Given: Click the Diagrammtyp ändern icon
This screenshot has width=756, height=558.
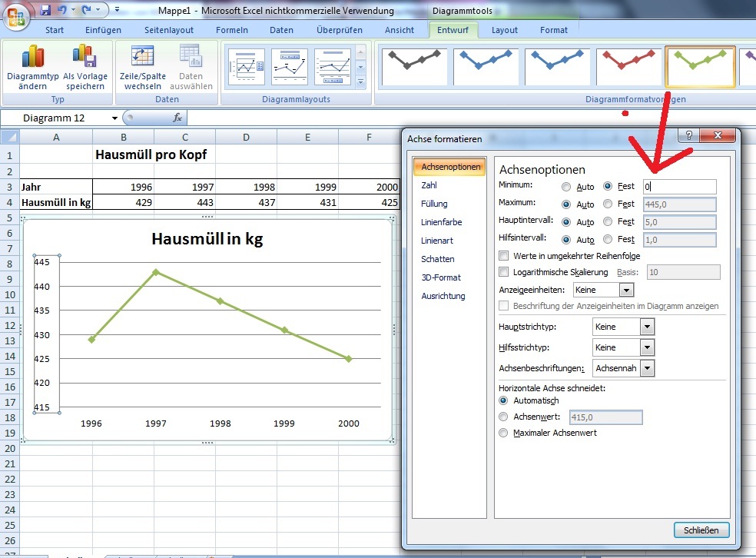Looking at the screenshot, I should point(32,58).
